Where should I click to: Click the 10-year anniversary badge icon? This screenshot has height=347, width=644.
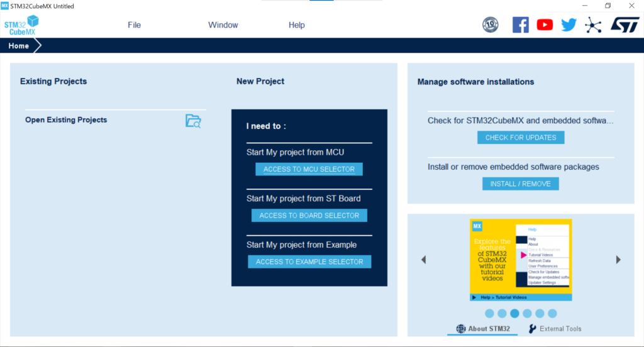(491, 25)
